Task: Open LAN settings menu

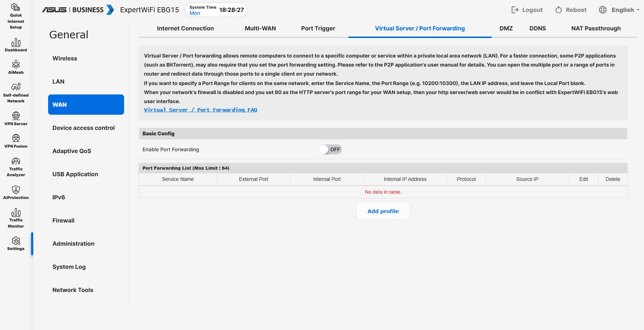Action: tap(86, 81)
